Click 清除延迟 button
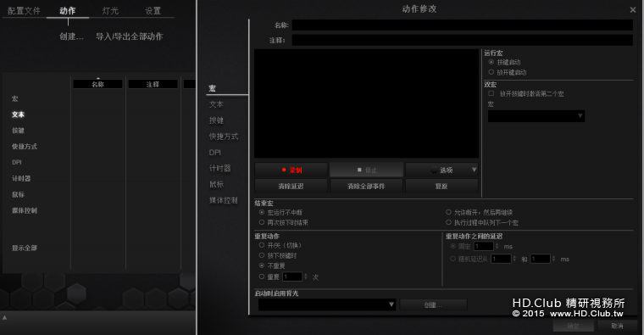The image size is (644, 335). tap(291, 187)
